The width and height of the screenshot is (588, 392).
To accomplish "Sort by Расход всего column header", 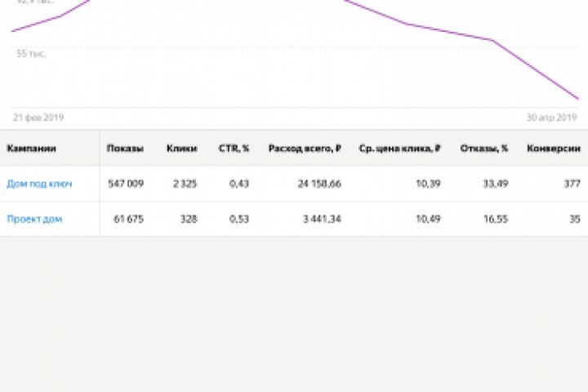I will [305, 149].
